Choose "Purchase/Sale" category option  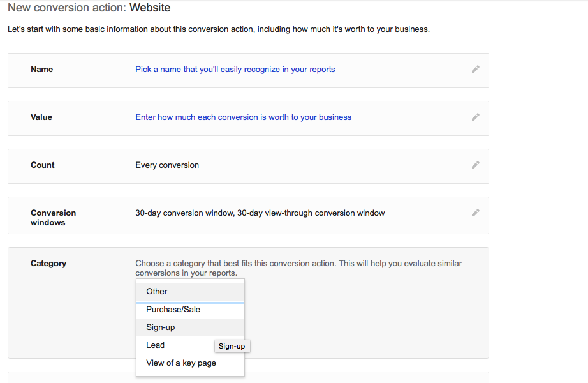(x=190, y=310)
